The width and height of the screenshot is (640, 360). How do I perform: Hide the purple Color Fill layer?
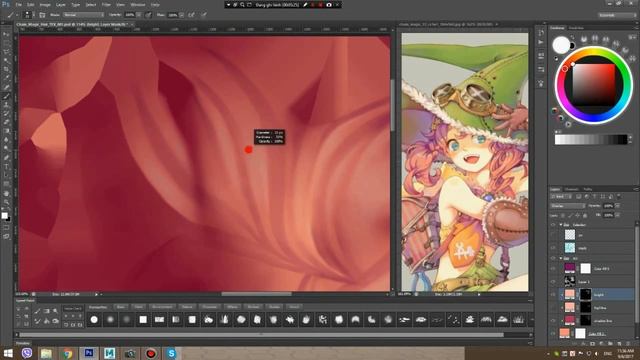[x=553, y=269]
